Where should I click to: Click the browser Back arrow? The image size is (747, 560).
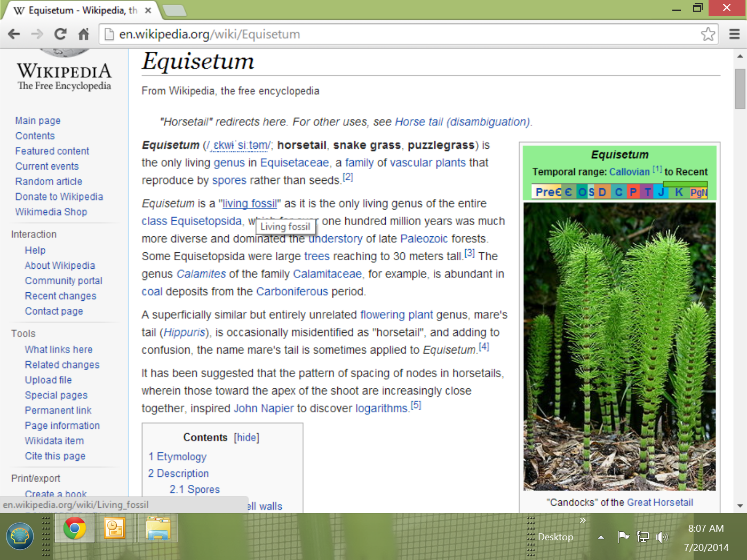click(14, 34)
